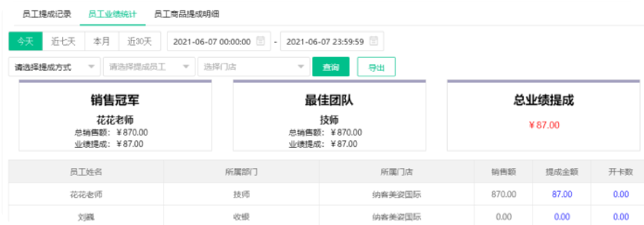Image resolution: width=644 pixels, height=225 pixels.
Task: Click 刘巍's 0.00 commission amount link
Action: coord(562,217)
